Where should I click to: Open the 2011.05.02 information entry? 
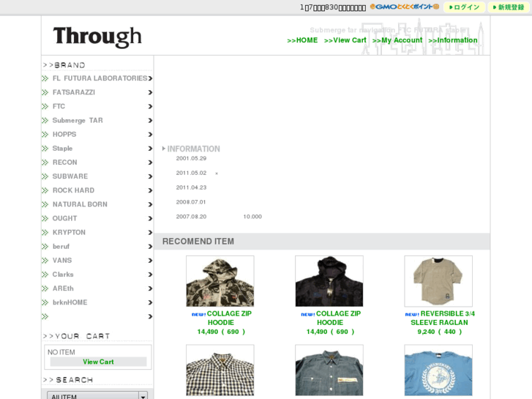(191, 173)
